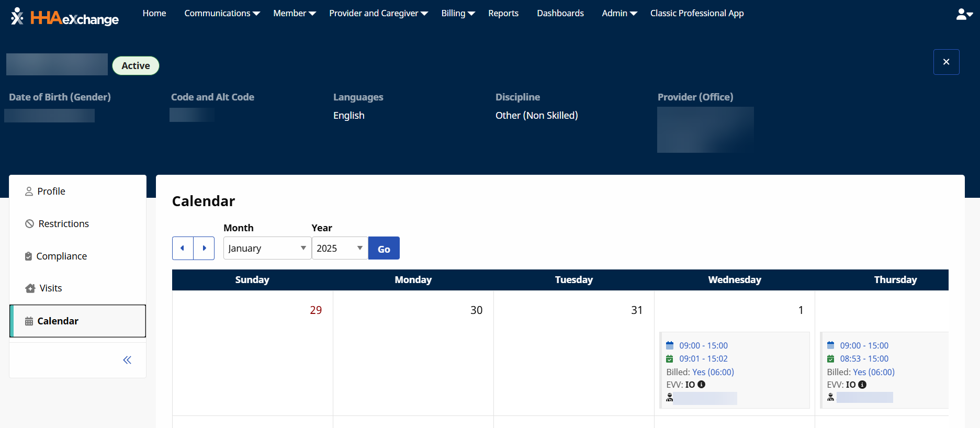Click Wednesday confirmed visit green icon
The image size is (980, 428).
pos(670,358)
